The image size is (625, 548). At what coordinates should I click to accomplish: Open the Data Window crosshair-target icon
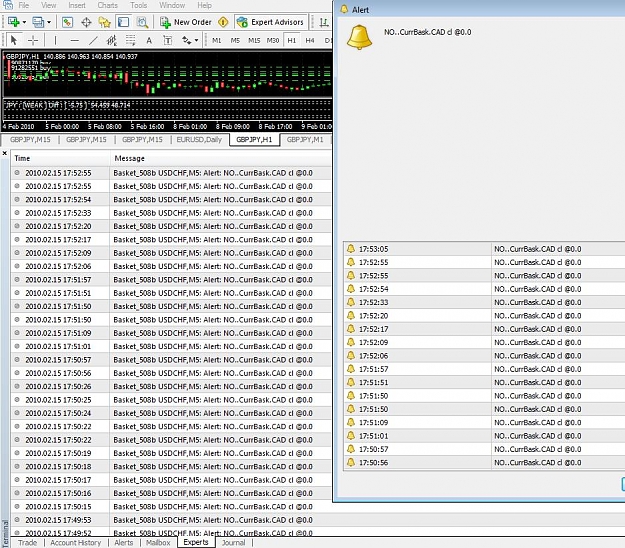86,22
